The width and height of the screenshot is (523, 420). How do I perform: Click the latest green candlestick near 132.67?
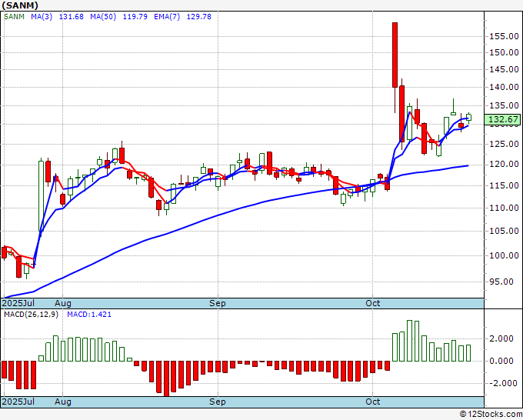[468, 117]
